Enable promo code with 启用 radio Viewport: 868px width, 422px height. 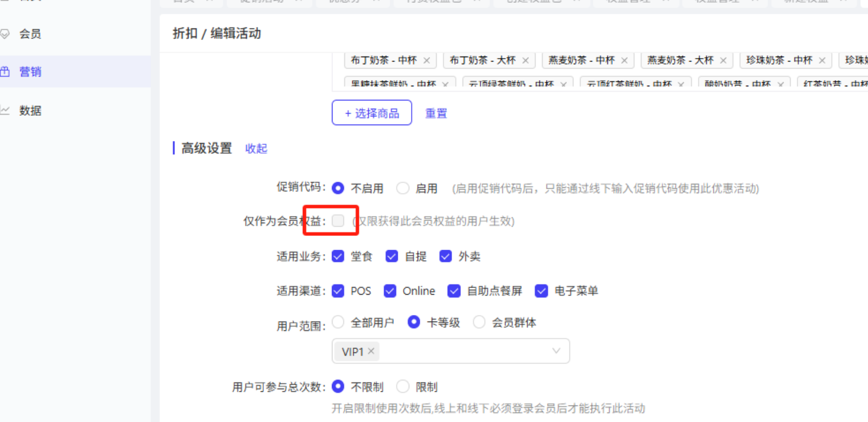tap(403, 188)
